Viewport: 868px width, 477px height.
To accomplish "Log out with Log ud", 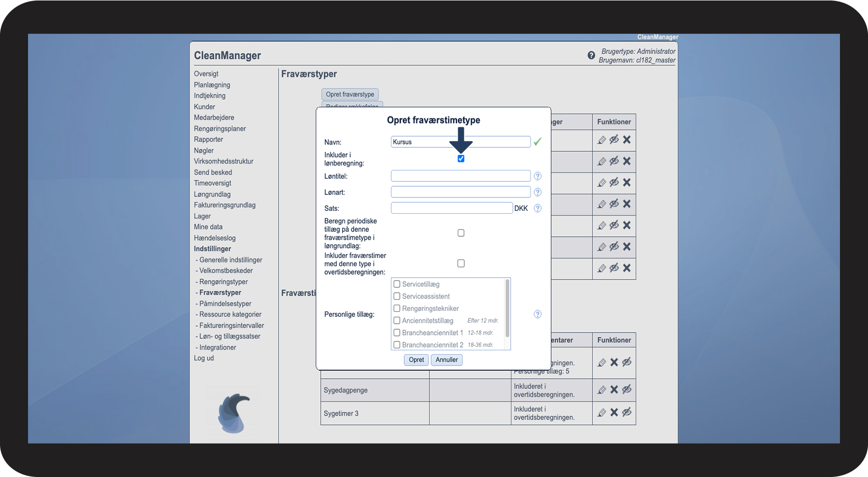I will click(x=204, y=358).
